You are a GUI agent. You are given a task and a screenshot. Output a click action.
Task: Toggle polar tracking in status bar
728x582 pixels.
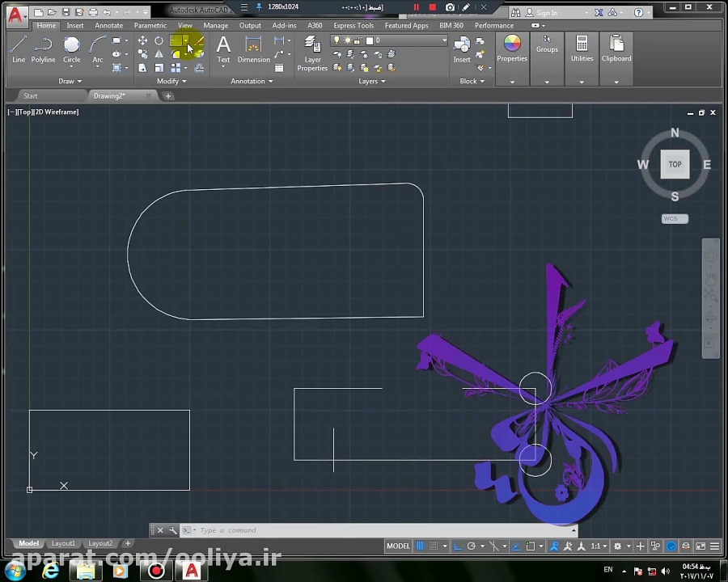pyautogui.click(x=472, y=546)
